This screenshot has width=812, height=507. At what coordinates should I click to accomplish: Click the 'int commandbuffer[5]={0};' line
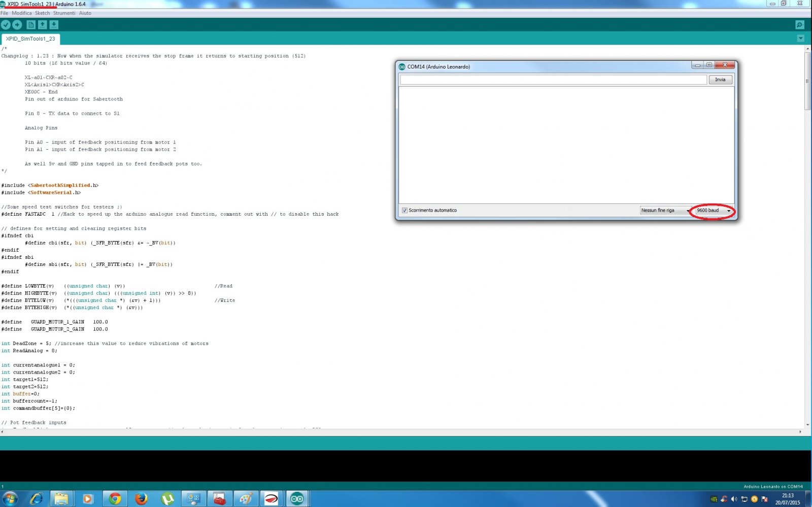click(38, 409)
